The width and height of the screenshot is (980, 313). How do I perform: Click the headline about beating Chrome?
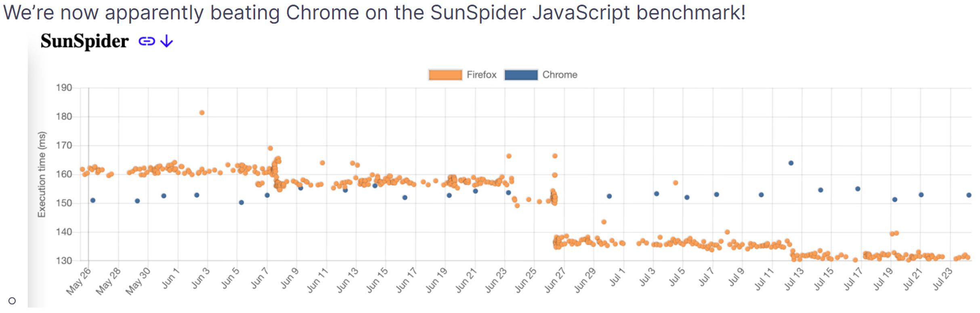tap(374, 12)
